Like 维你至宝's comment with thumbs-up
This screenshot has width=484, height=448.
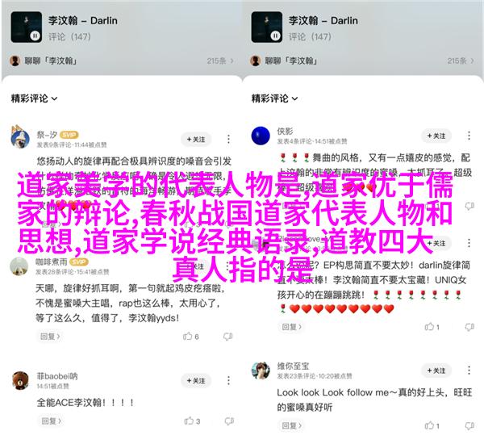429,425
